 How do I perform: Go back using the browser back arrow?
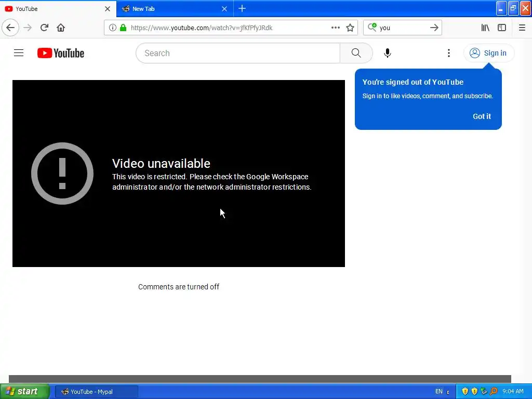point(10,28)
